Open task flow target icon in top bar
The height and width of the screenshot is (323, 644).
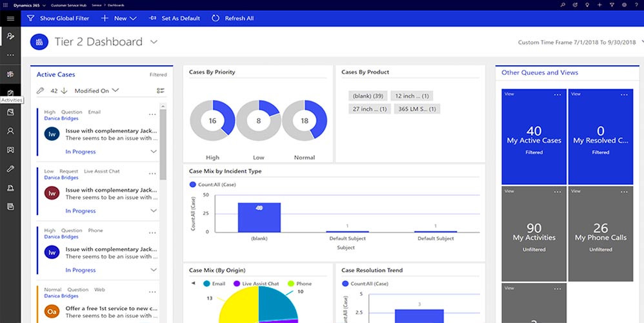pyautogui.click(x=575, y=5)
